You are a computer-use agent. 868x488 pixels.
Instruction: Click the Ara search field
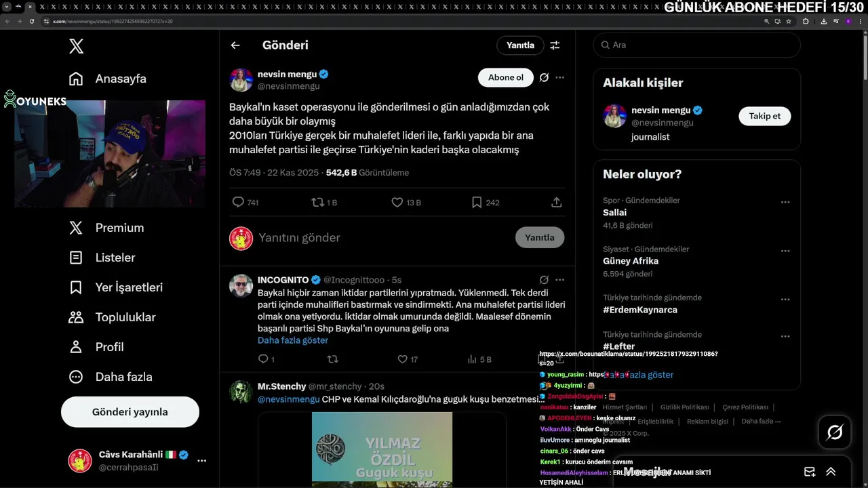coord(696,45)
